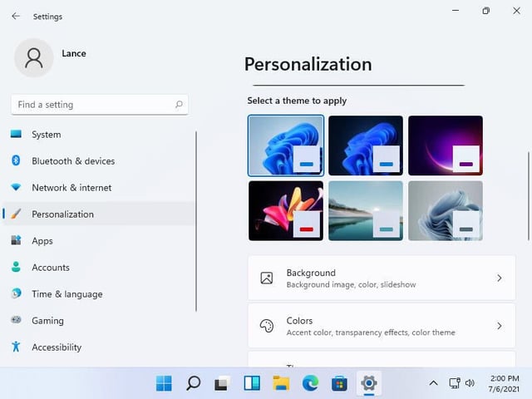Click the Network wifi icon in sidebar
This screenshot has width=532, height=399.
click(16, 187)
